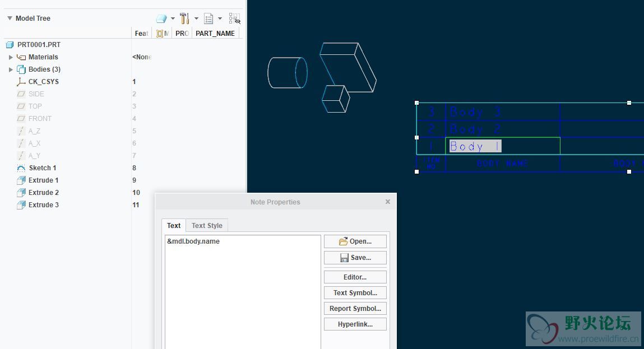The width and height of the screenshot is (644, 349).
Task: Click item number 3 cell in table
Action: (431, 111)
